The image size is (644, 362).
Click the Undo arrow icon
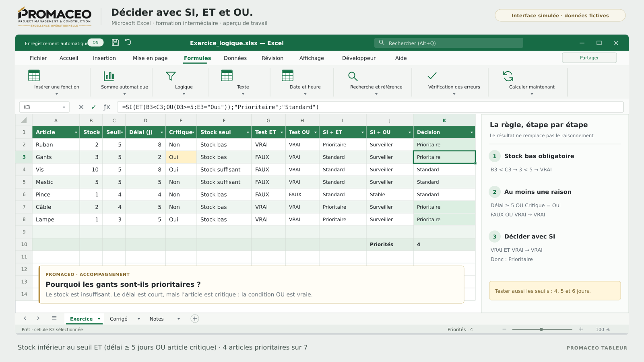(x=128, y=42)
